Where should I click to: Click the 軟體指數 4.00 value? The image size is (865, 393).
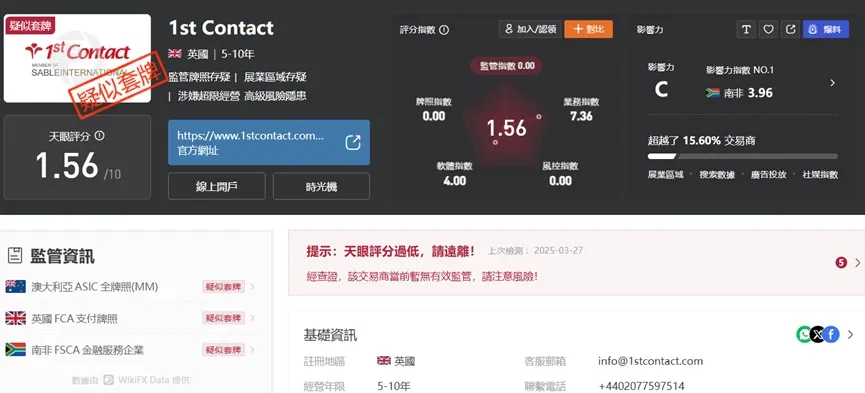coord(455,180)
